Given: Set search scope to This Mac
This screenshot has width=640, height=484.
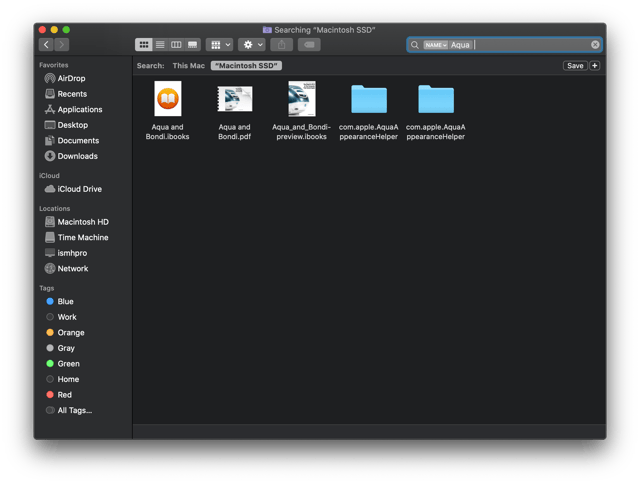Looking at the screenshot, I should point(189,66).
